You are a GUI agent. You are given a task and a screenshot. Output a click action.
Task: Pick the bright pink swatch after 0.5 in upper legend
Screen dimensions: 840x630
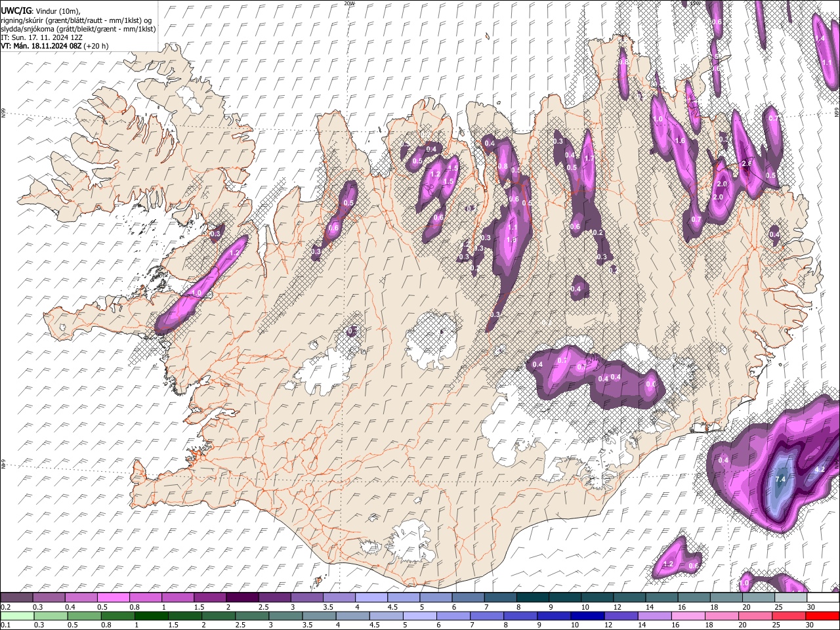[113, 597]
